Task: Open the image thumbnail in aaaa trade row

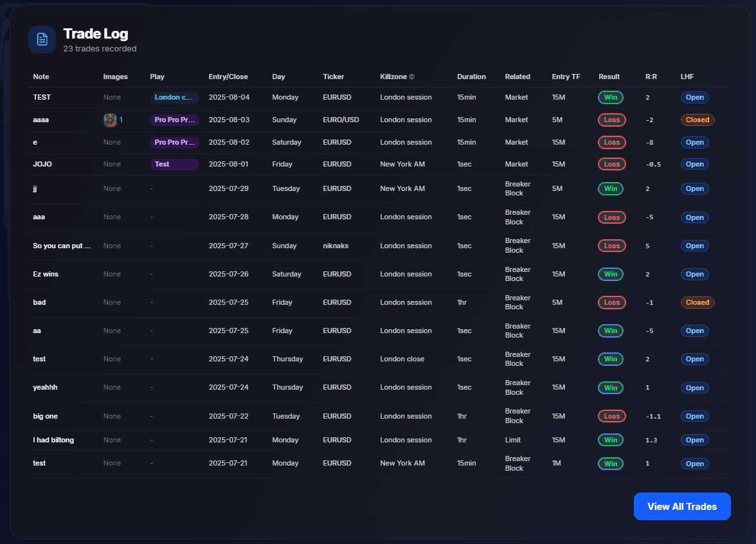Action: point(110,120)
